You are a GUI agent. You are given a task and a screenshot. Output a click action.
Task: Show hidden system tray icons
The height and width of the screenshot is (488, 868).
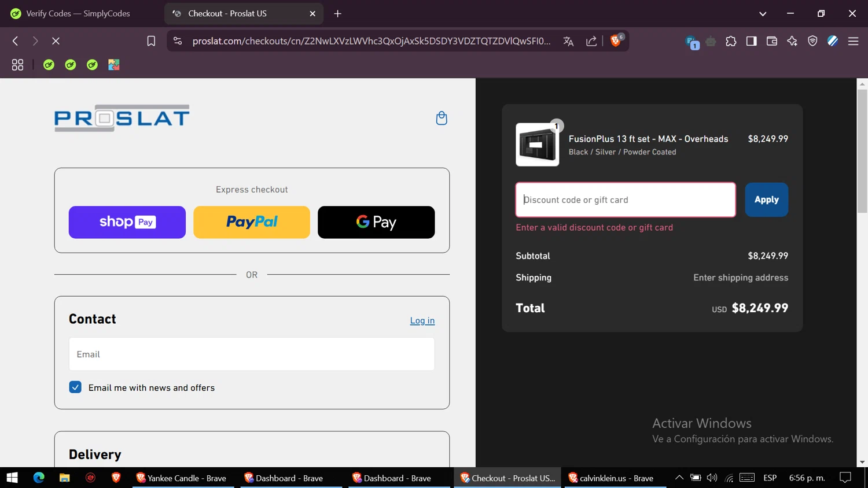tap(679, 478)
